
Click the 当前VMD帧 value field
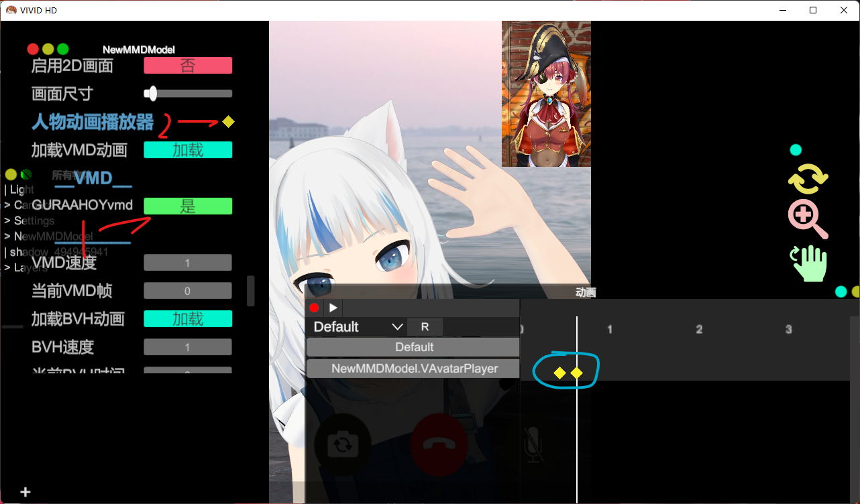pyautogui.click(x=187, y=291)
